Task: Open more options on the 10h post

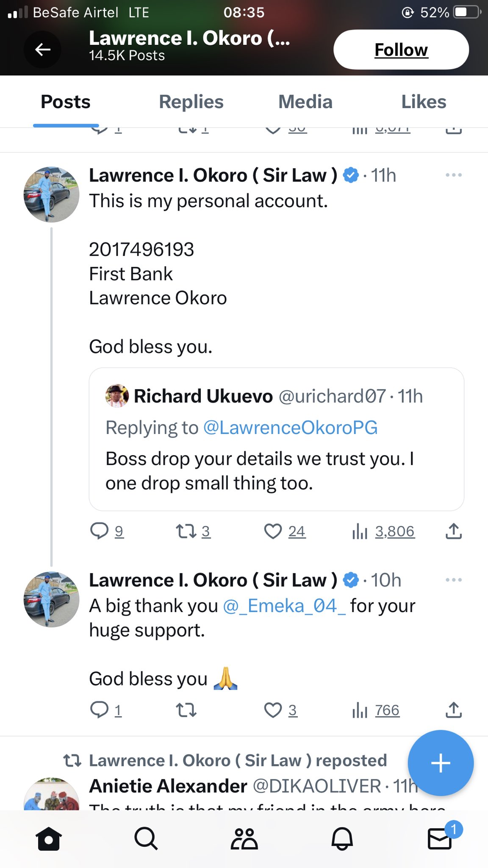Action: coord(453,580)
